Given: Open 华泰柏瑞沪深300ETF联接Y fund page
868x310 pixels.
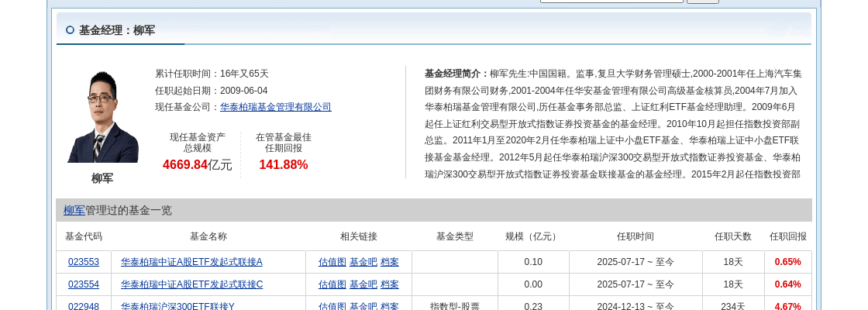Looking at the screenshot, I should [177, 306].
